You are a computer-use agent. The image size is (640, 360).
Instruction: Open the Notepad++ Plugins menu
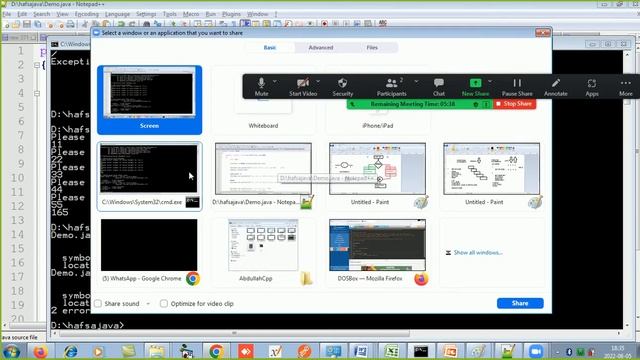[231, 14]
